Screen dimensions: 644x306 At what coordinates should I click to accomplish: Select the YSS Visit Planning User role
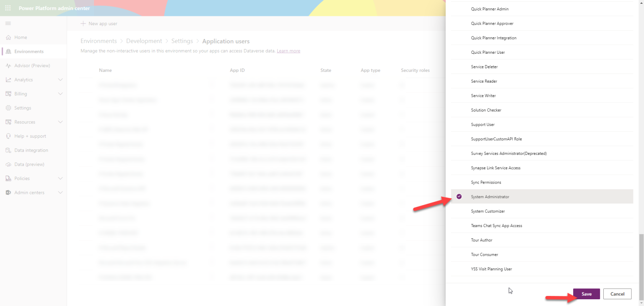click(542, 269)
